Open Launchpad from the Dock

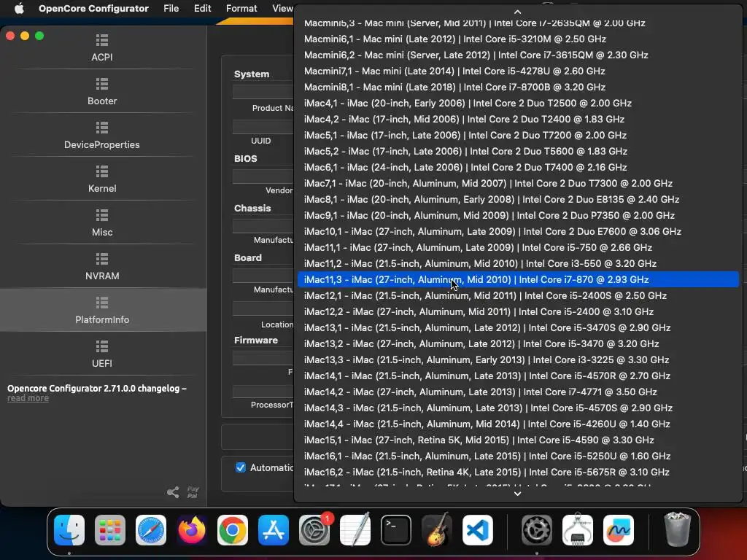click(x=110, y=530)
